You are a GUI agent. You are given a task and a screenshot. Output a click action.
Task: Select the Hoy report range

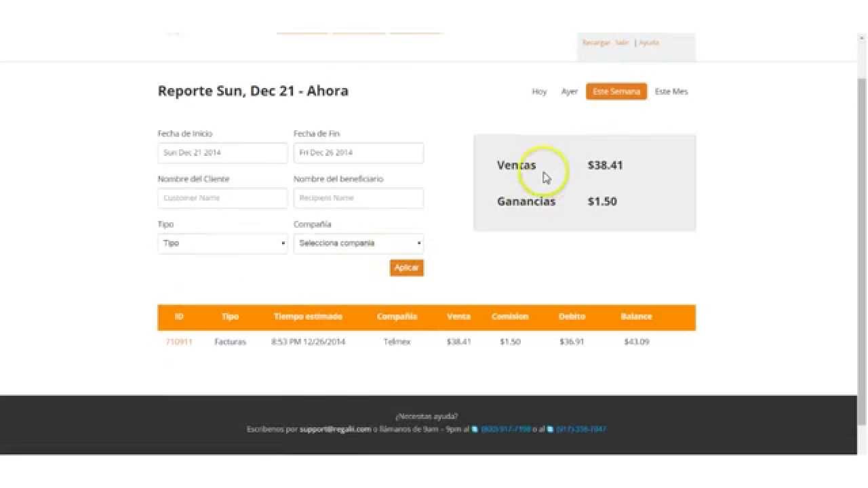tap(539, 91)
